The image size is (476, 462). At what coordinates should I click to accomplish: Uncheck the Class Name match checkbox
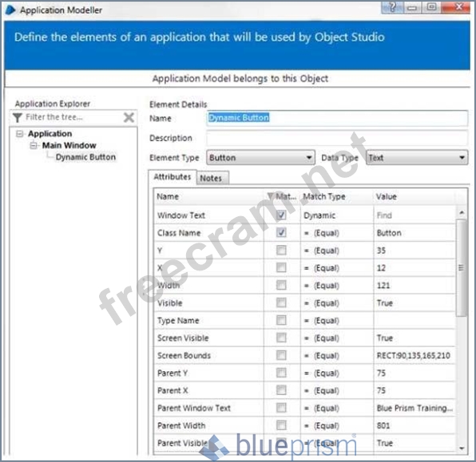tap(281, 233)
